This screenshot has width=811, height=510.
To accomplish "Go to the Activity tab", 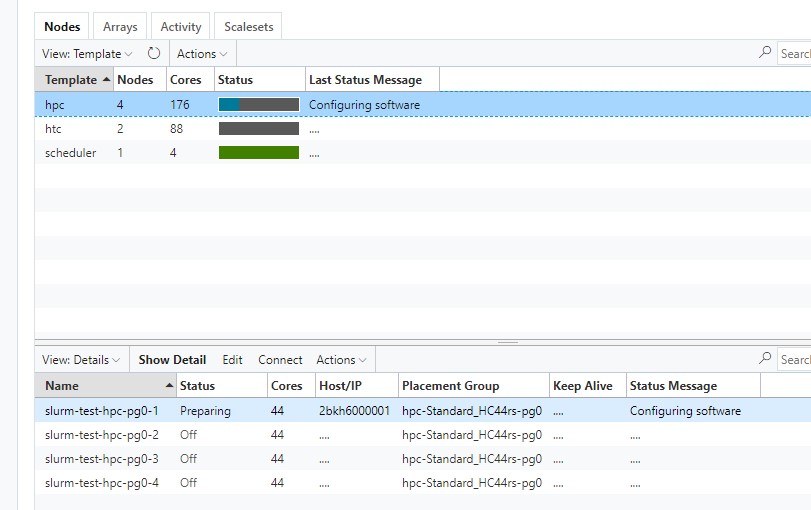I will 181,27.
